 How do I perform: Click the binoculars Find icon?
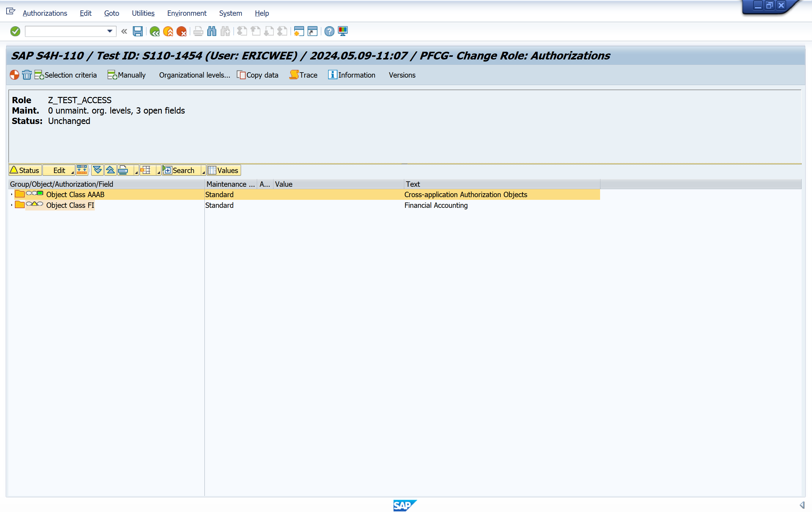pos(212,31)
